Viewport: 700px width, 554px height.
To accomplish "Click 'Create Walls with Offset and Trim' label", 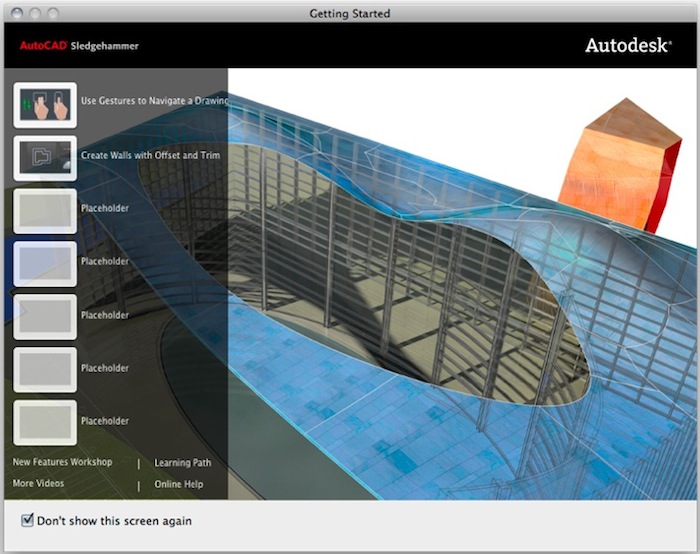I will pos(150,155).
